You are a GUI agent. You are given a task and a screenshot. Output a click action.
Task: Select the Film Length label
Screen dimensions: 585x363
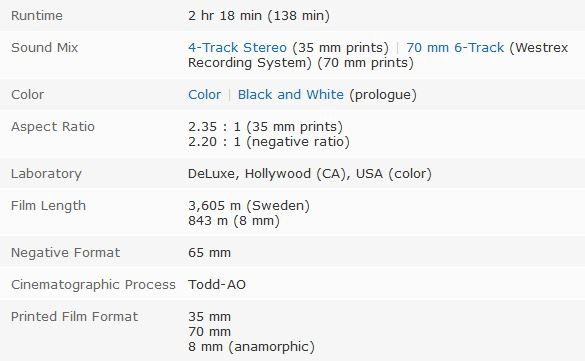pos(49,206)
